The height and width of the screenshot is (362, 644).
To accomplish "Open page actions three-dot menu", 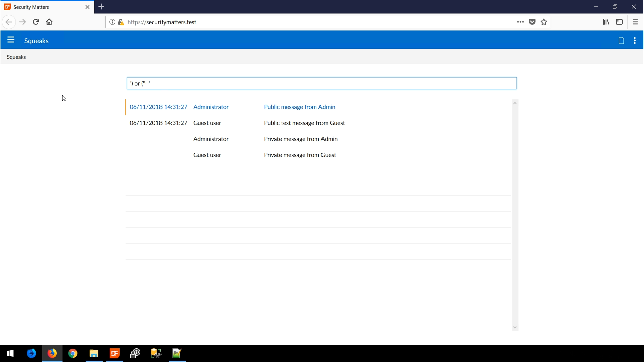I will (520, 22).
